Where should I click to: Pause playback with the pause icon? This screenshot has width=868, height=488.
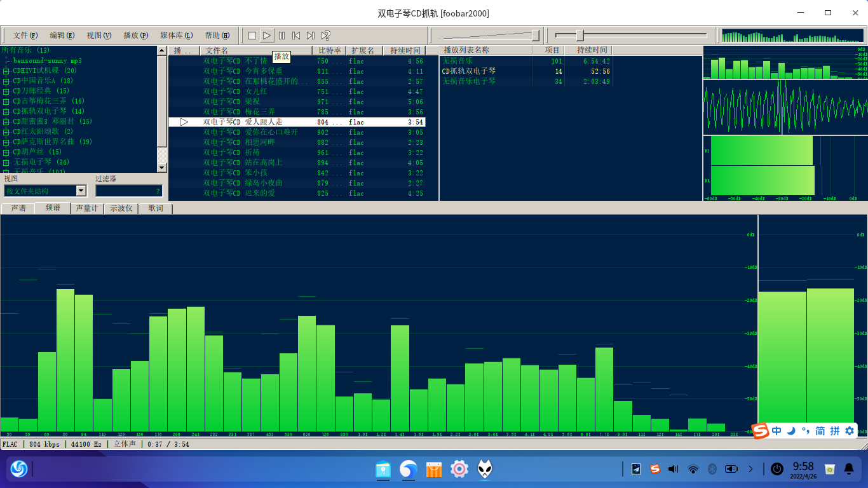click(x=281, y=36)
